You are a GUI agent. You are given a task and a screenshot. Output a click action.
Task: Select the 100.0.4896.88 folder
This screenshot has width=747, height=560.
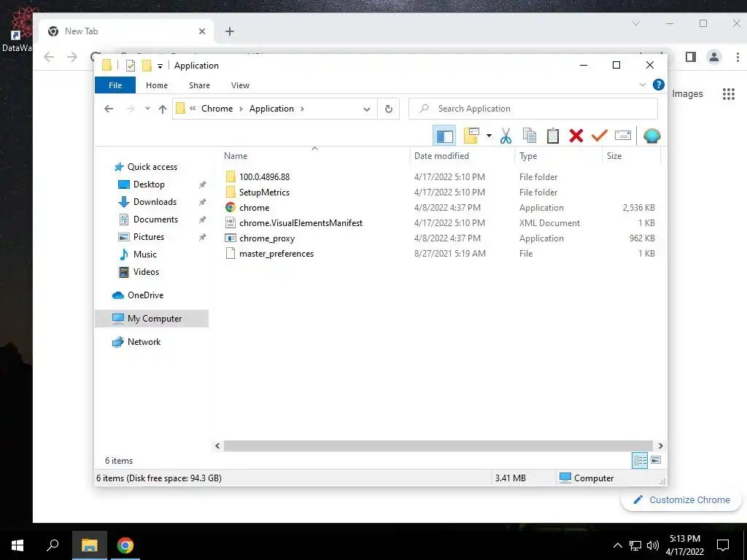pyautogui.click(x=264, y=176)
